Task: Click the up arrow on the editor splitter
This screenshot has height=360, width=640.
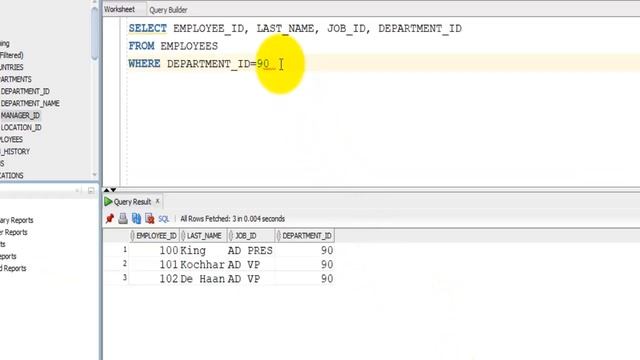Action: pos(107,190)
